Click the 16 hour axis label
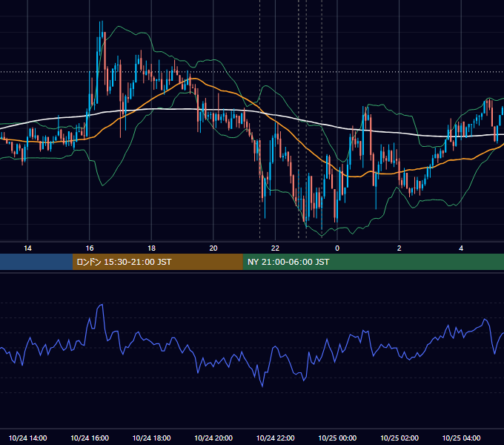 point(90,248)
